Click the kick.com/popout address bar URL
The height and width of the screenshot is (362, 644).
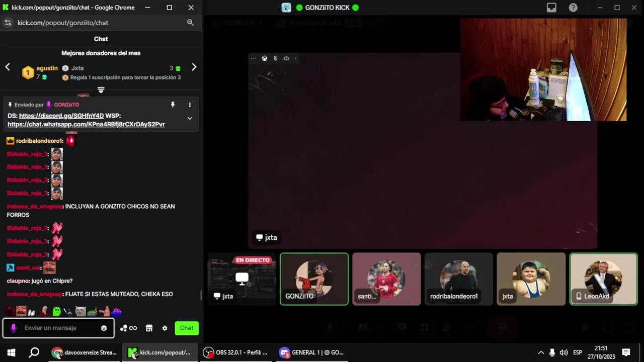pos(63,23)
